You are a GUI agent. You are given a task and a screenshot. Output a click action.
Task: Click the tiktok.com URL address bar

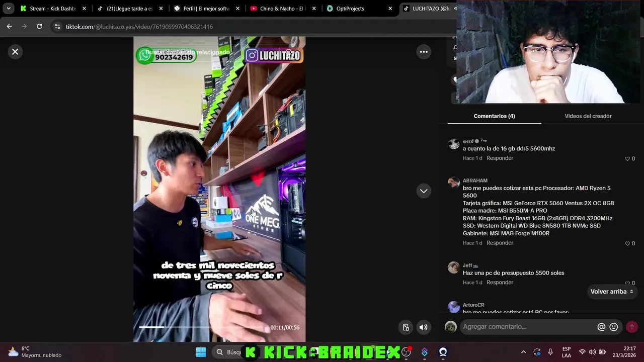point(139,27)
